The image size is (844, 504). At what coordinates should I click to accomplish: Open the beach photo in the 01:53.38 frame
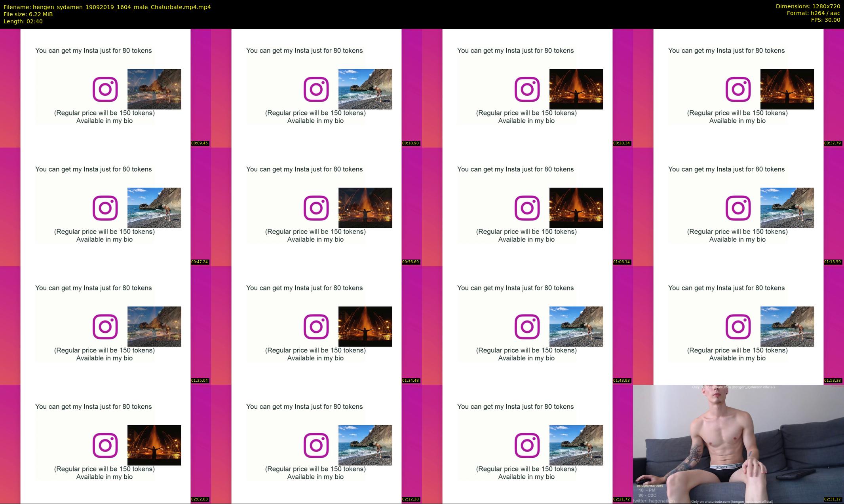coord(787,327)
